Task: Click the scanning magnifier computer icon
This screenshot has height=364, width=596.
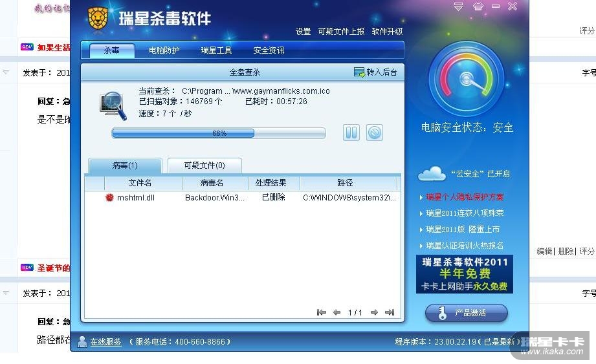Action: [113, 106]
